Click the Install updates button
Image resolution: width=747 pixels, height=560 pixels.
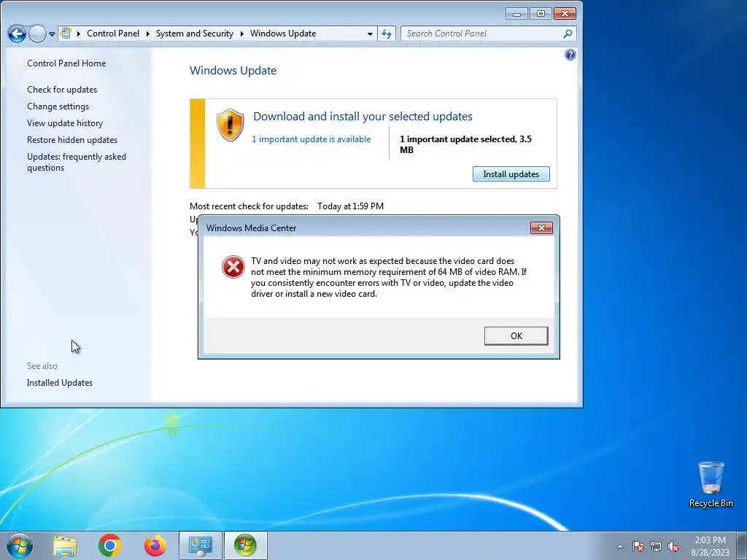(x=511, y=174)
